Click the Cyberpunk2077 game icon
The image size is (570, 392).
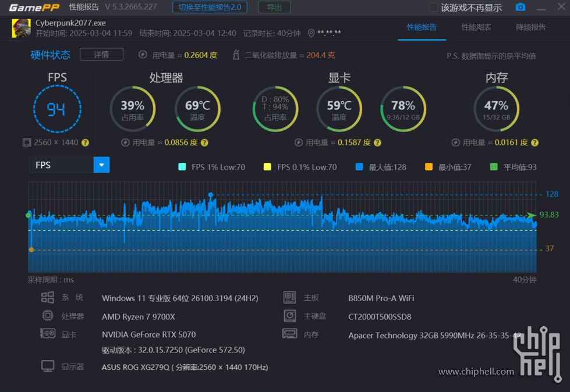pyautogui.click(x=21, y=28)
